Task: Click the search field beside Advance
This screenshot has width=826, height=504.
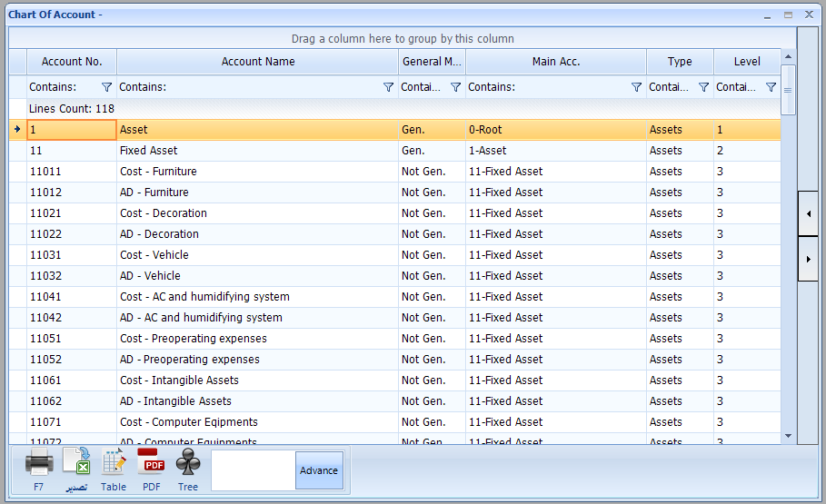Action: (x=254, y=470)
